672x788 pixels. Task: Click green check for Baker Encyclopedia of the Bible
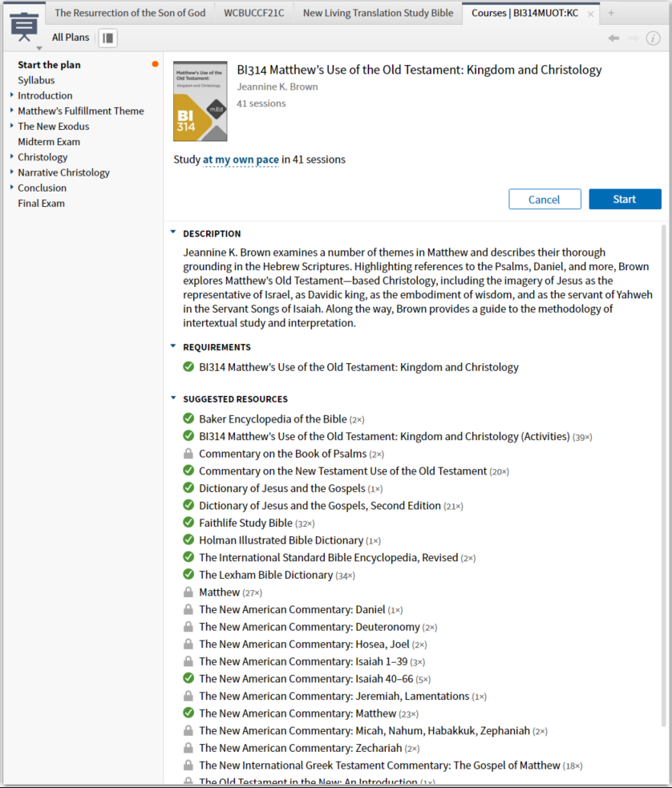[x=188, y=418]
